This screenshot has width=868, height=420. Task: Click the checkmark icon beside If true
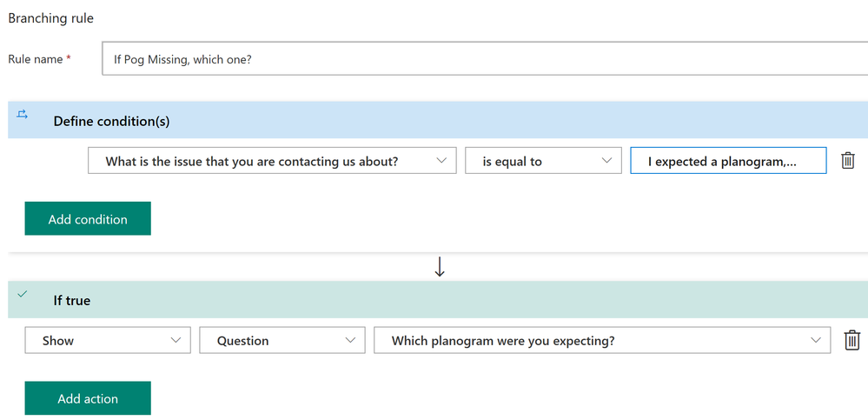pyautogui.click(x=22, y=294)
